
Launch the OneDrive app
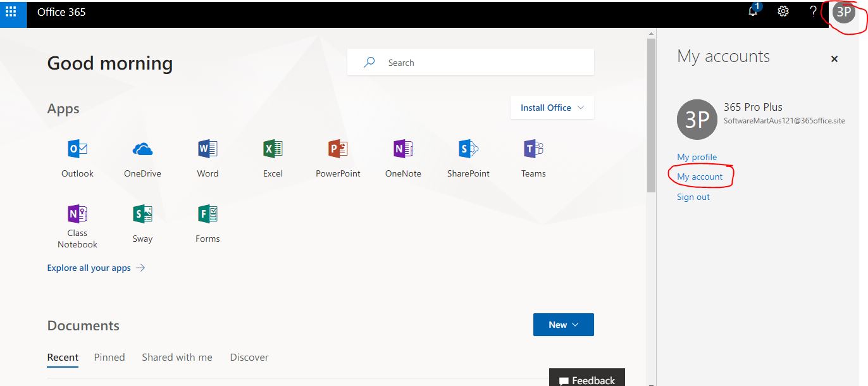click(x=142, y=158)
